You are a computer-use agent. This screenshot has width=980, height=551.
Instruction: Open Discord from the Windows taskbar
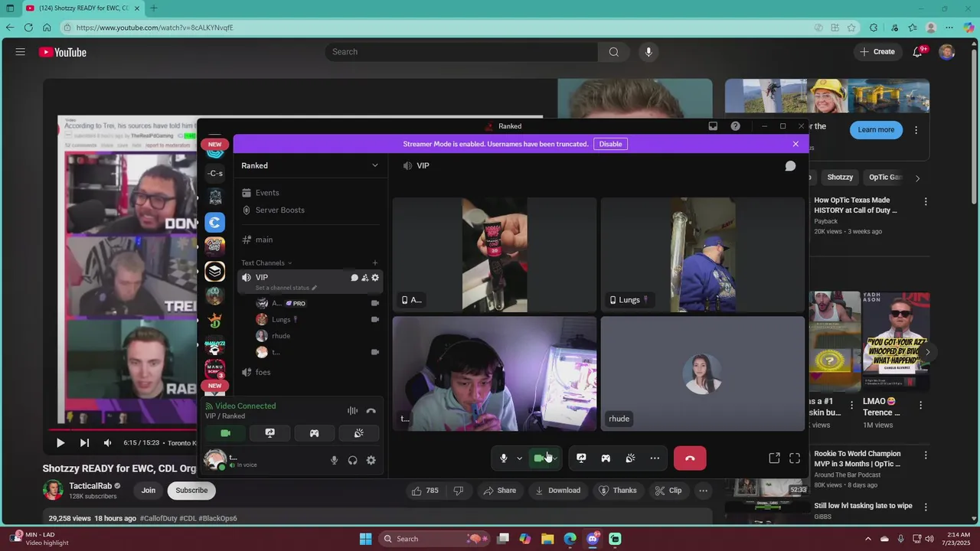pyautogui.click(x=593, y=539)
